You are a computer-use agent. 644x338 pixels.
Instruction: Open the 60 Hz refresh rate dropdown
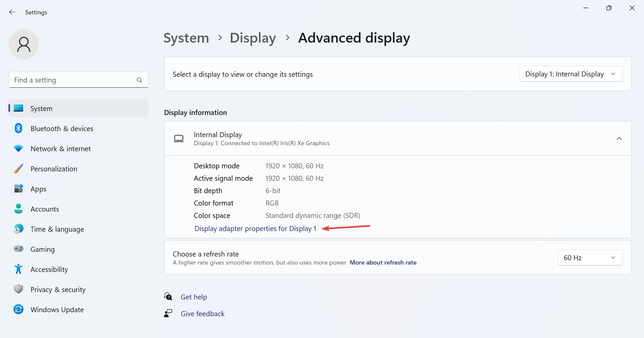590,258
